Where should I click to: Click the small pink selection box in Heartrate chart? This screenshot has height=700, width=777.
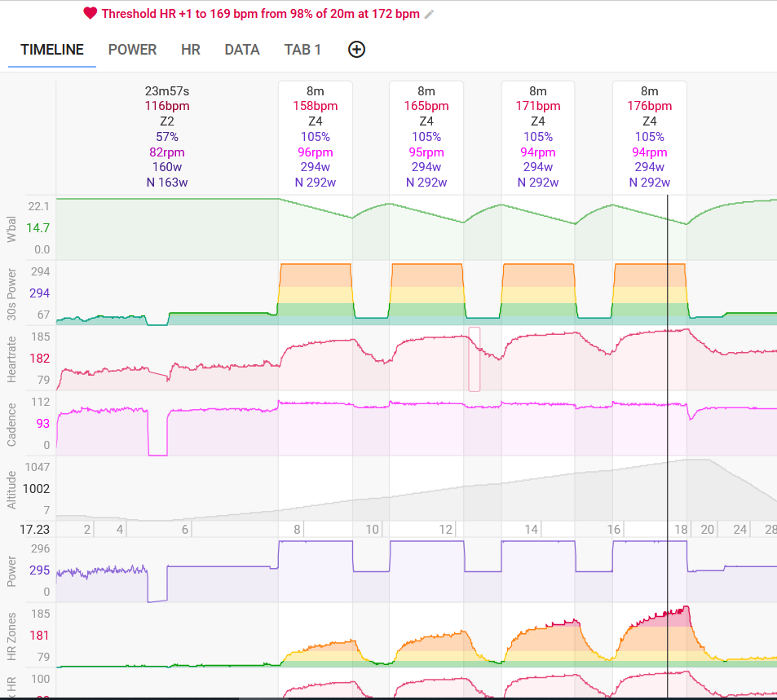tap(475, 359)
